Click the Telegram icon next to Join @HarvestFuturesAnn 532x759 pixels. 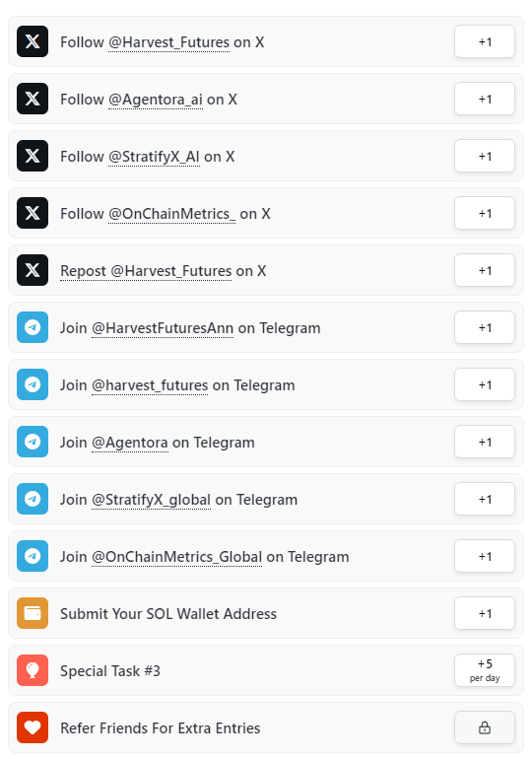(x=33, y=327)
